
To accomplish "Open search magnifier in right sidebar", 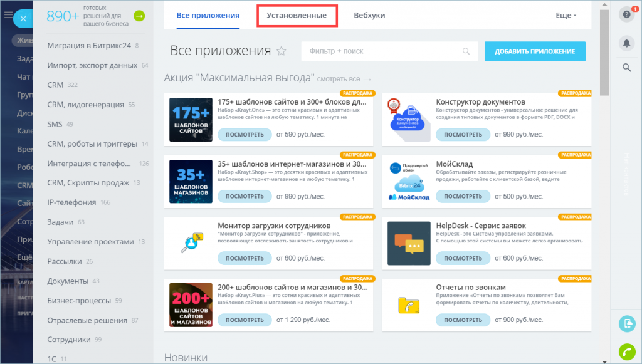I will point(626,68).
